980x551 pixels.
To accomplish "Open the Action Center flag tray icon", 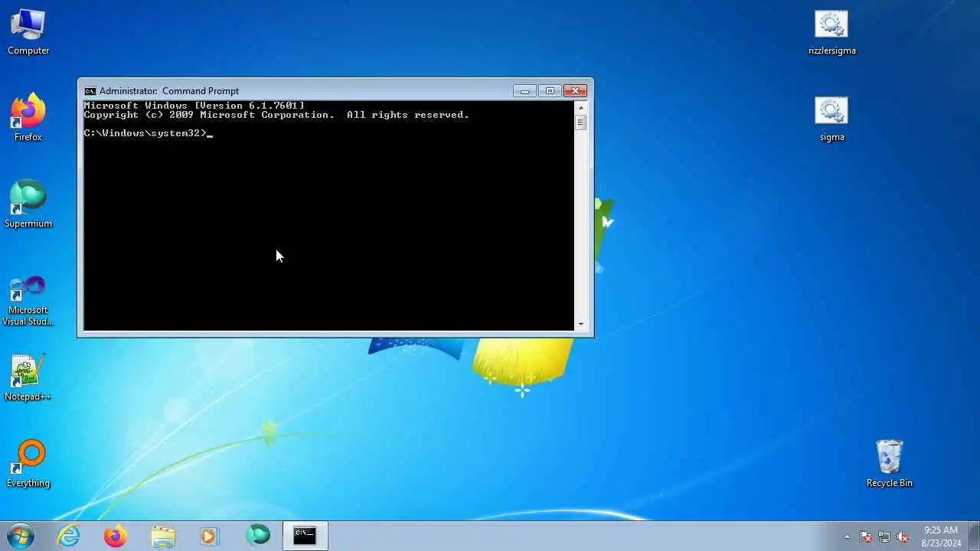I will point(866,536).
